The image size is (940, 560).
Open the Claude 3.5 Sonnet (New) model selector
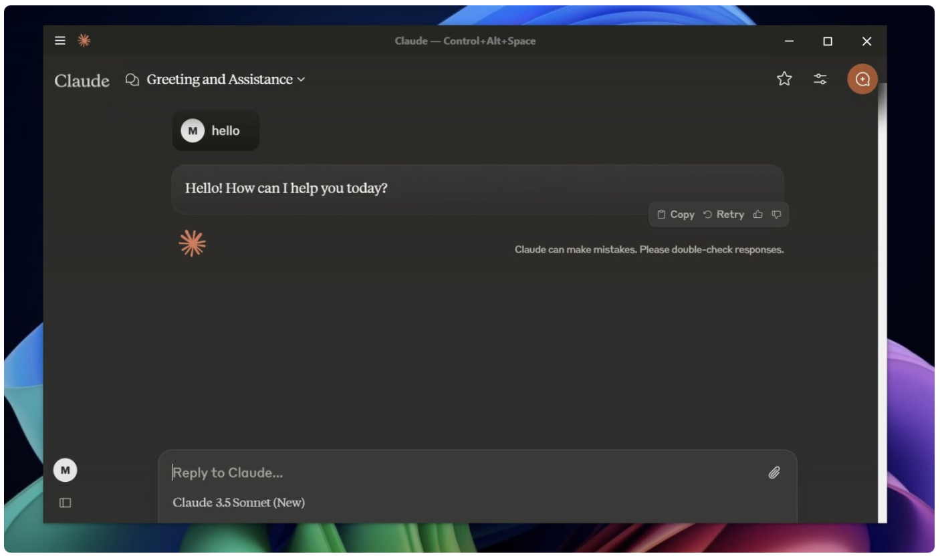point(239,503)
